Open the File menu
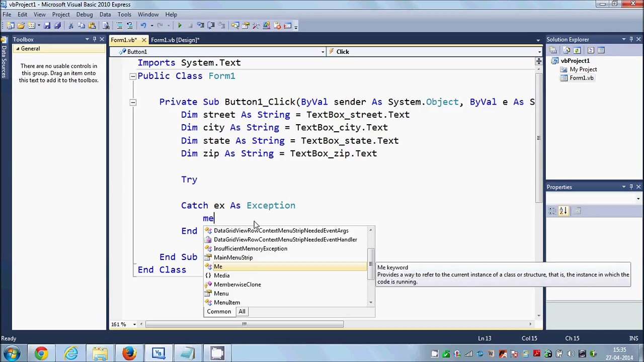The width and height of the screenshot is (644, 362). [x=7, y=15]
